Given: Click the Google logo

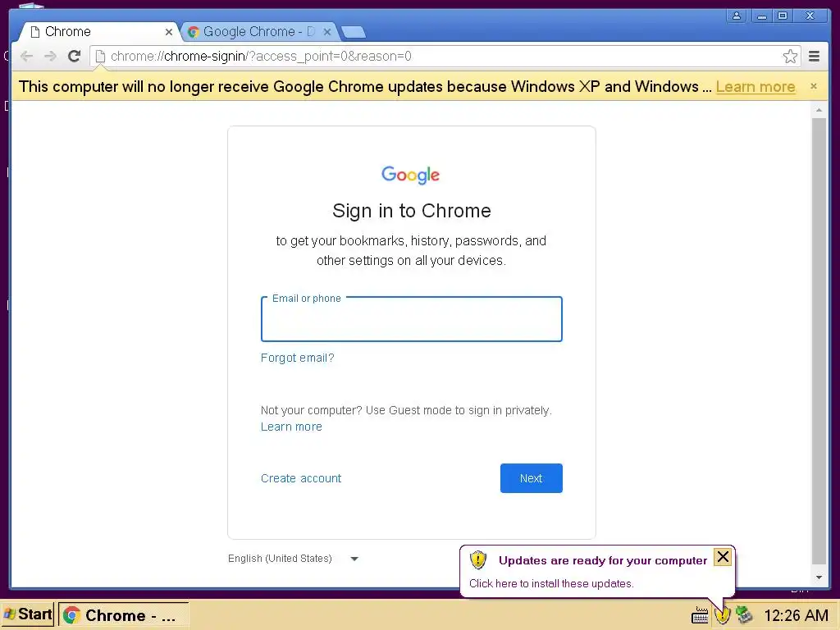Looking at the screenshot, I should click(411, 175).
